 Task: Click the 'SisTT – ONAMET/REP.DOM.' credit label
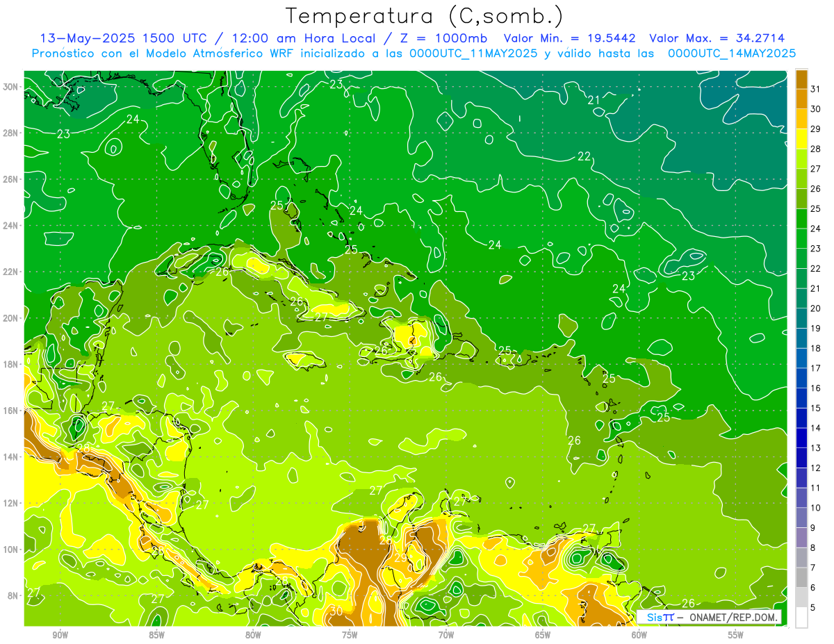point(709,617)
